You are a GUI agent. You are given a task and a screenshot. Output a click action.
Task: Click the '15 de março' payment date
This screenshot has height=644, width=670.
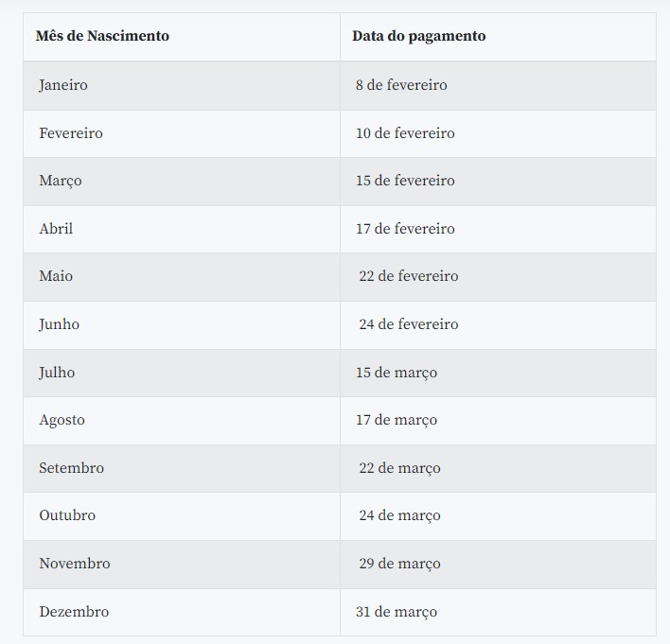tap(397, 373)
